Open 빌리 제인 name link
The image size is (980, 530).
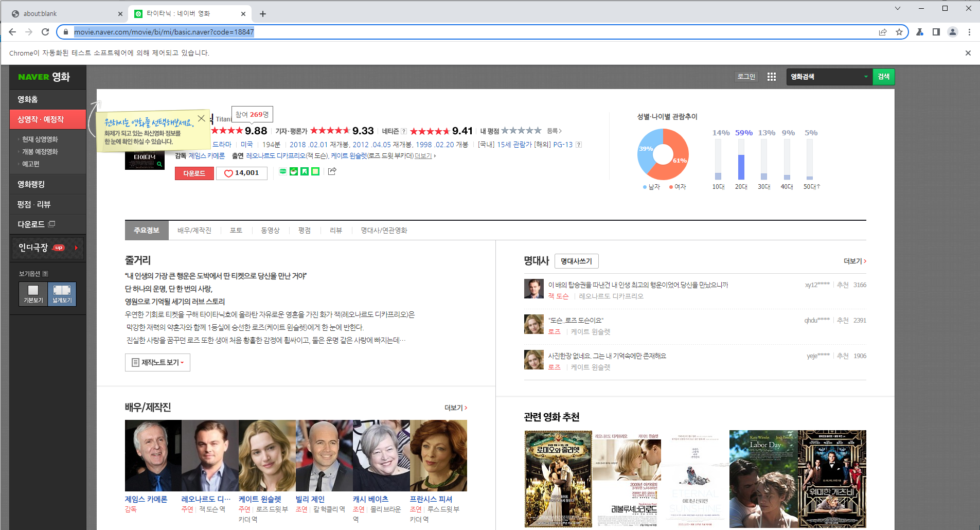(x=310, y=499)
